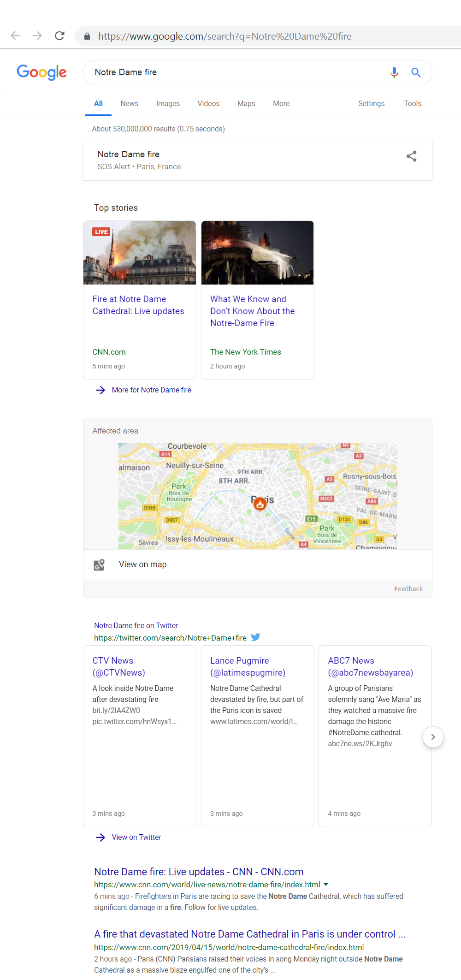The width and height of the screenshot is (461, 980).
Task: Click the About 530,000,000 results text
Action: tap(158, 129)
